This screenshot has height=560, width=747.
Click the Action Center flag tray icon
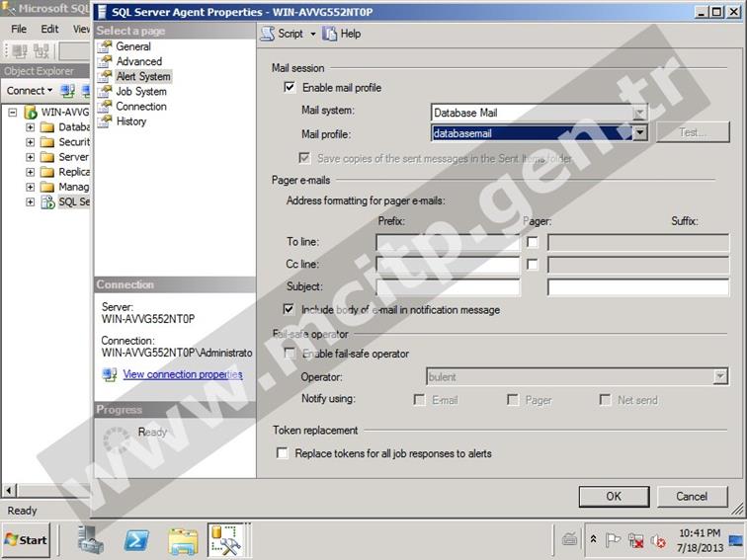[613, 540]
